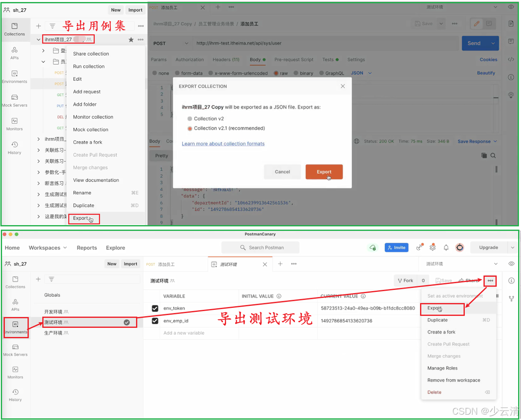Select the raw body type radio
This screenshot has width=521, height=420.
click(276, 73)
